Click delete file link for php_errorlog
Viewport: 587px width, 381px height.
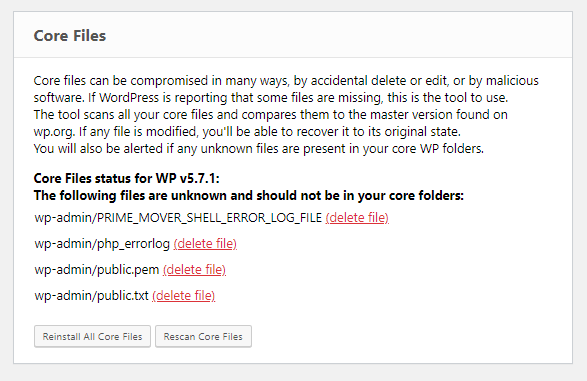click(x=205, y=244)
